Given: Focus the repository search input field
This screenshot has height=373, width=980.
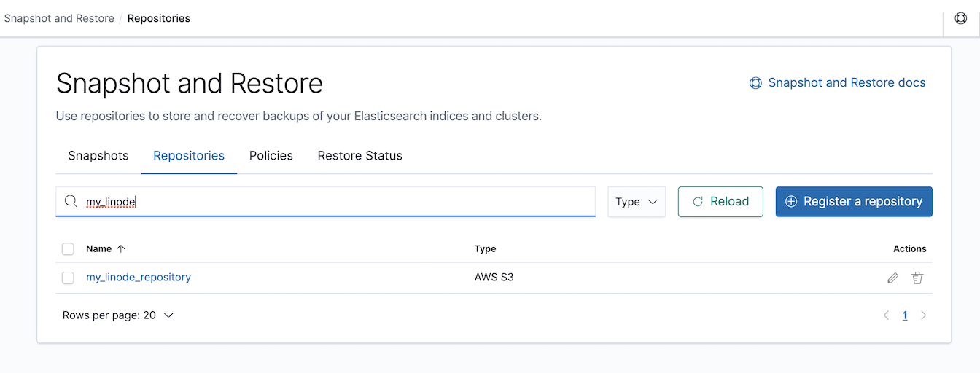Looking at the screenshot, I should pos(326,202).
